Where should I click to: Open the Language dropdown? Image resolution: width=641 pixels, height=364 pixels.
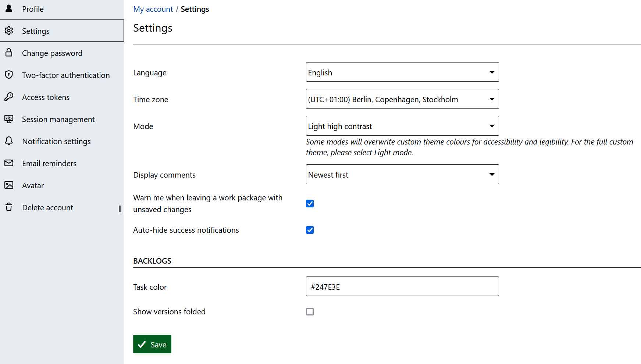[x=402, y=72]
